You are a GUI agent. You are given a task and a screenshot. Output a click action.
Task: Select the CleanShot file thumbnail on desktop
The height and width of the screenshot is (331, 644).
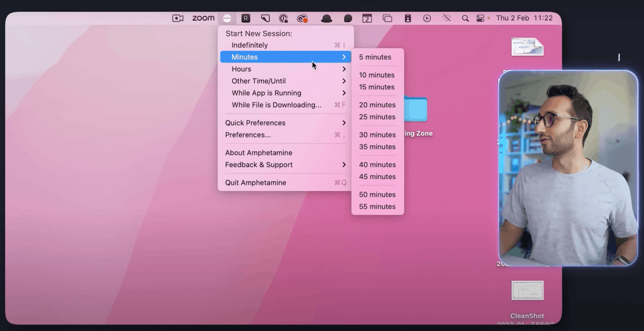pos(528,291)
